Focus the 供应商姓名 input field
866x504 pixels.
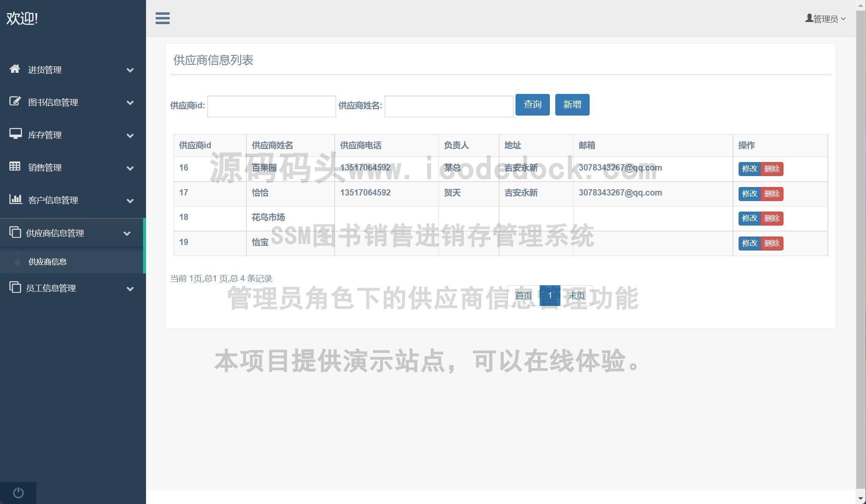click(448, 106)
